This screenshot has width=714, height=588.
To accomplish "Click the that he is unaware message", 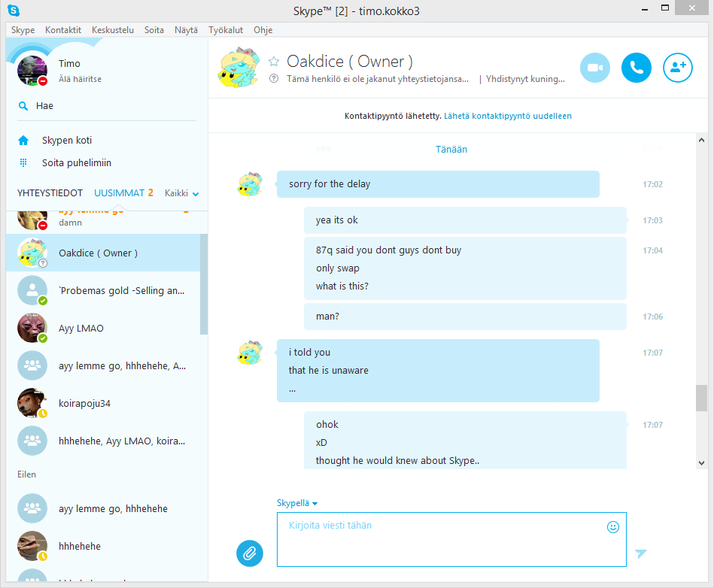I will [328, 371].
